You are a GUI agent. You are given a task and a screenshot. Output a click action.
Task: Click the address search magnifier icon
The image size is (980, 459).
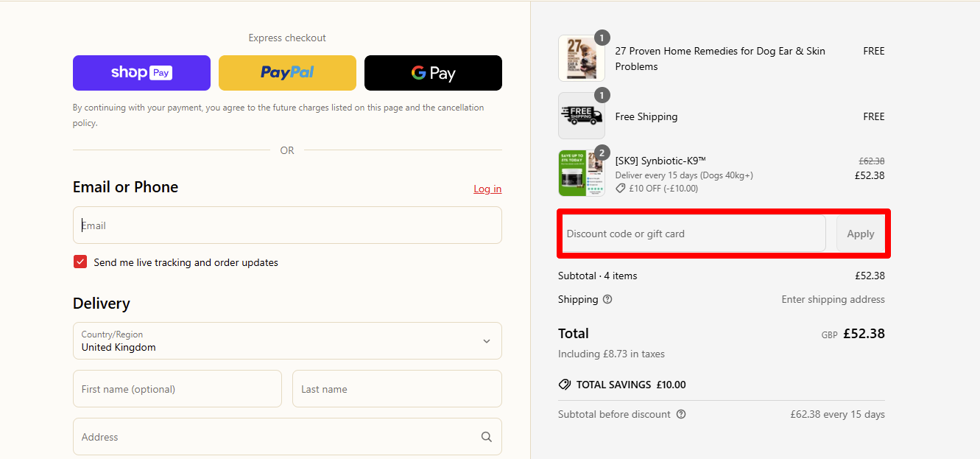487,437
